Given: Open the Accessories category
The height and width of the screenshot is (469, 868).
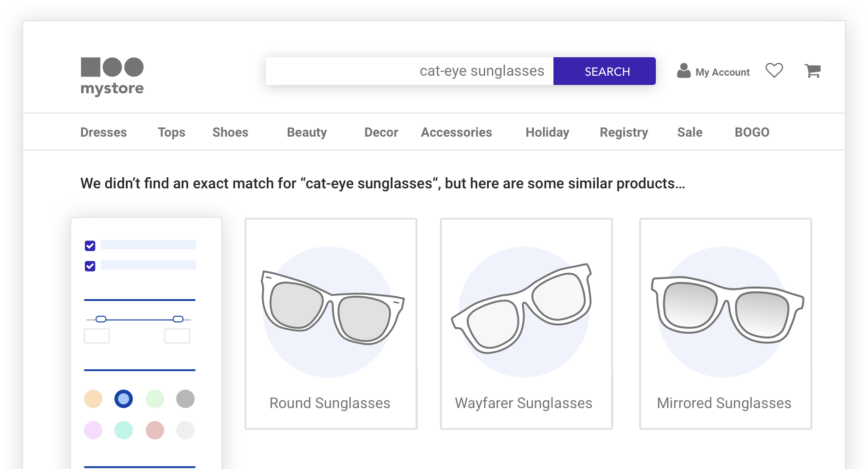Looking at the screenshot, I should [x=456, y=132].
